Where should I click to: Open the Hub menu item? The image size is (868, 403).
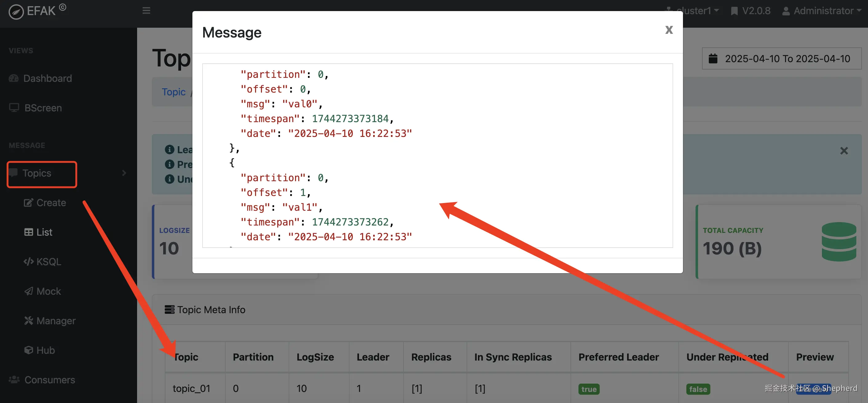pos(45,350)
